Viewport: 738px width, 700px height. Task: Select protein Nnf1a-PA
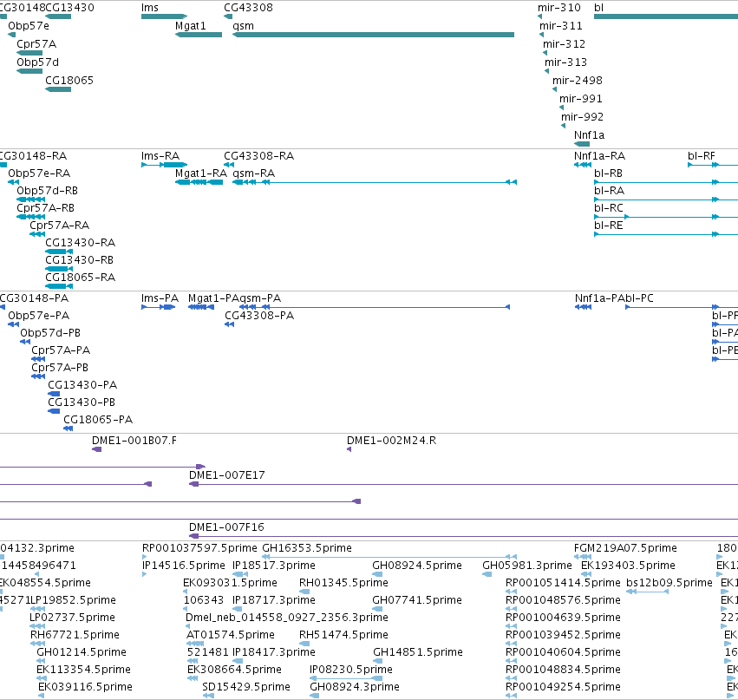click(600, 298)
